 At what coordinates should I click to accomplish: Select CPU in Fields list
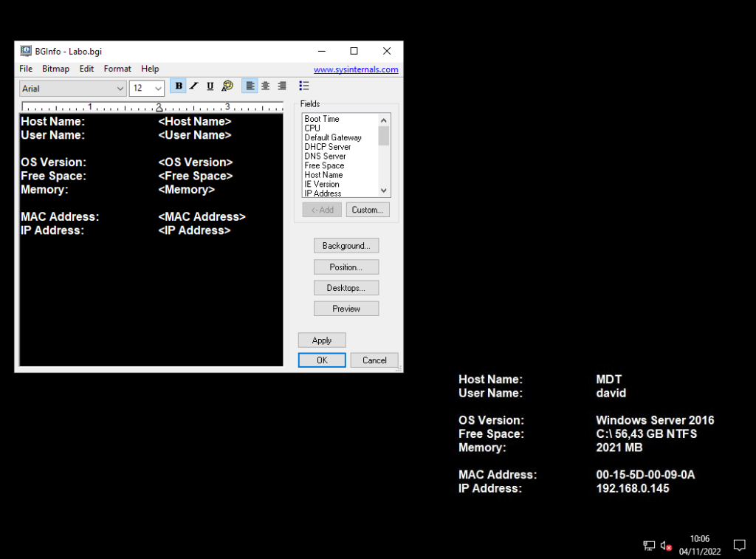(x=312, y=128)
